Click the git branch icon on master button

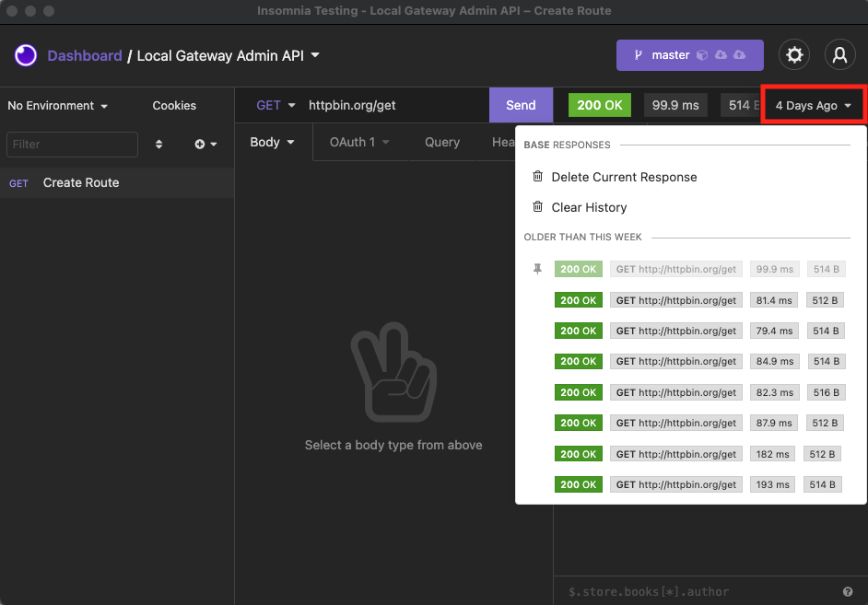click(638, 54)
